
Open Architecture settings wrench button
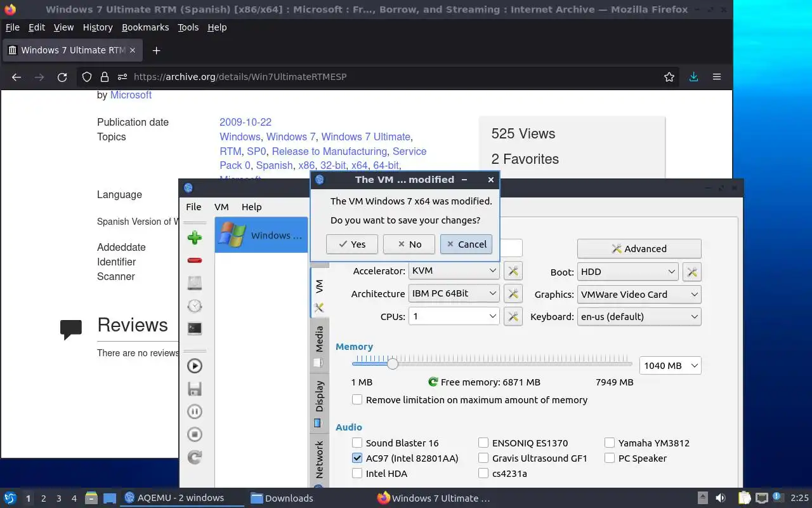point(513,293)
